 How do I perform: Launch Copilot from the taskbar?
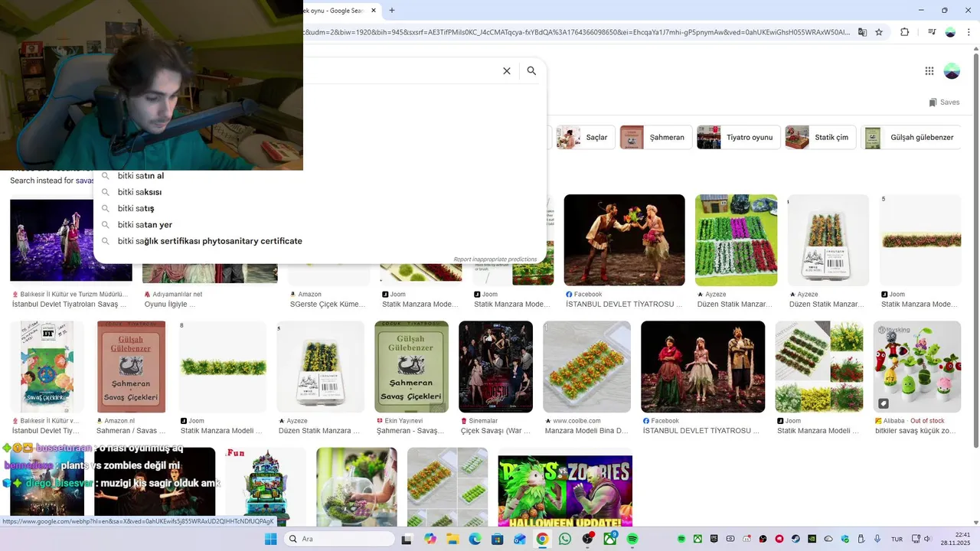(430, 539)
